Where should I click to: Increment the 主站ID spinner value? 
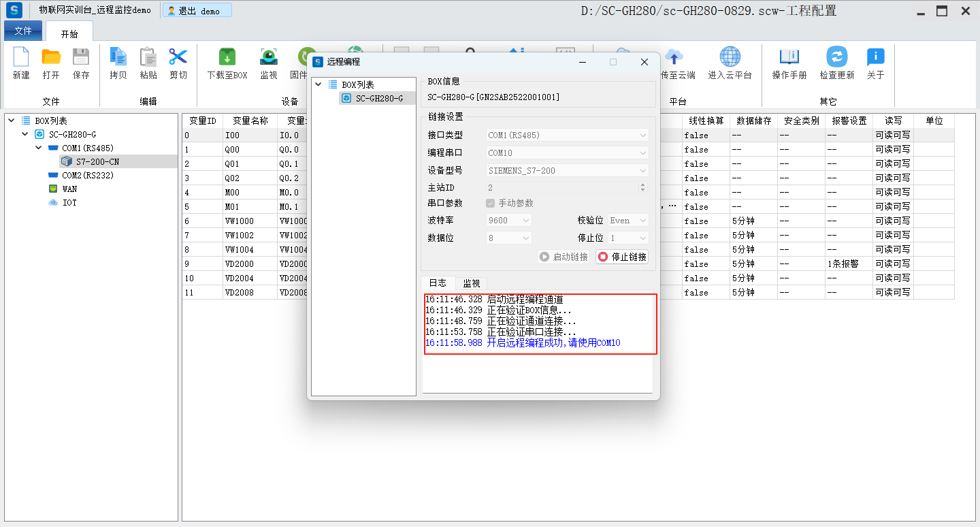click(643, 185)
